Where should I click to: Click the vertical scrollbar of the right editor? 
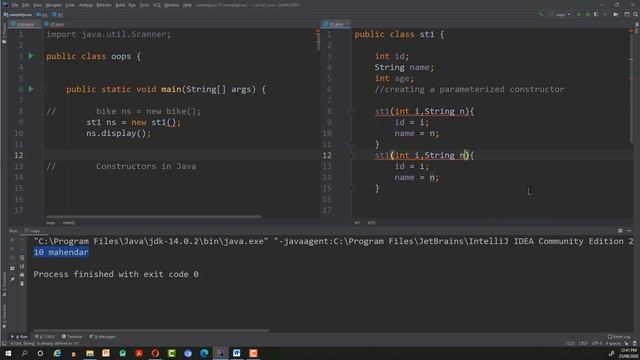[631, 88]
